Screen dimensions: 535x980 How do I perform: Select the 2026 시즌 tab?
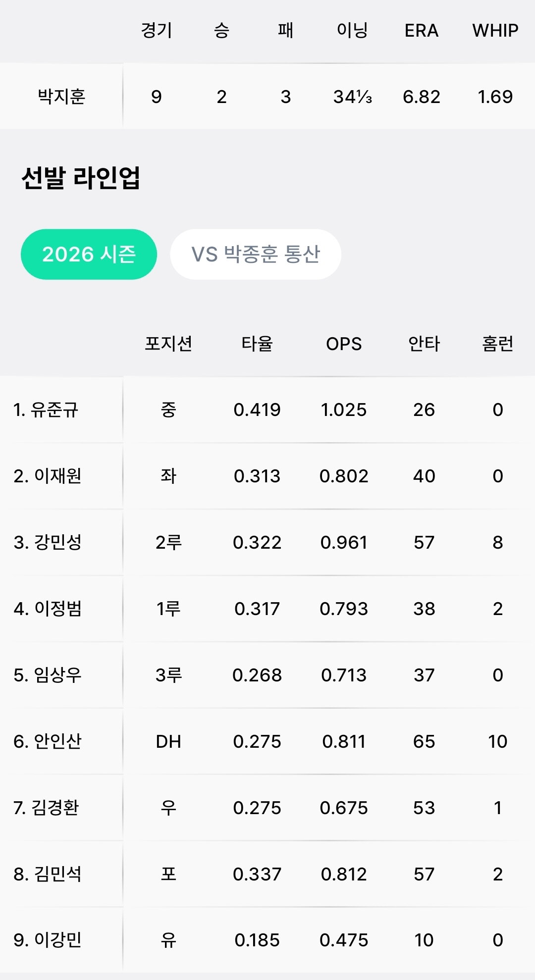[89, 254]
